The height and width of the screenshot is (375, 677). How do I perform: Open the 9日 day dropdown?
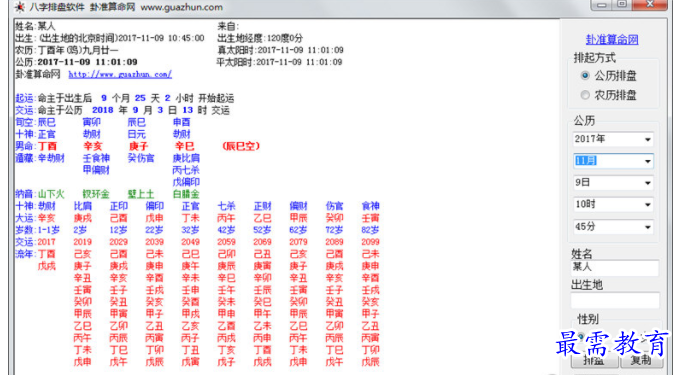[x=647, y=183]
